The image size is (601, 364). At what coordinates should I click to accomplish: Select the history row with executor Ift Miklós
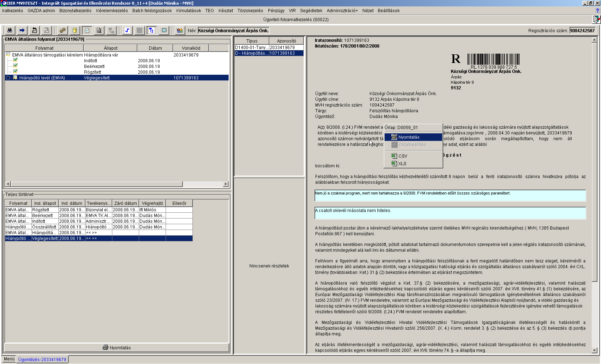(99, 210)
